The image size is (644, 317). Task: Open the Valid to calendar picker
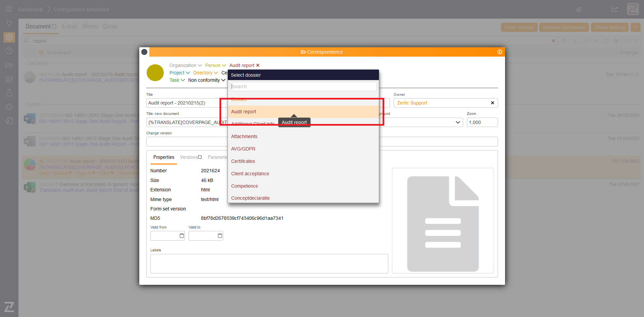[x=220, y=236]
